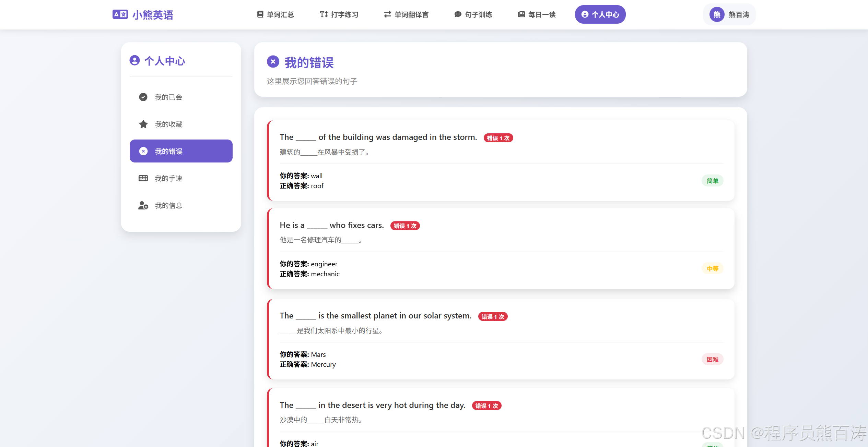Select 我的错误 in the sidebar
868x447 pixels.
[181, 151]
